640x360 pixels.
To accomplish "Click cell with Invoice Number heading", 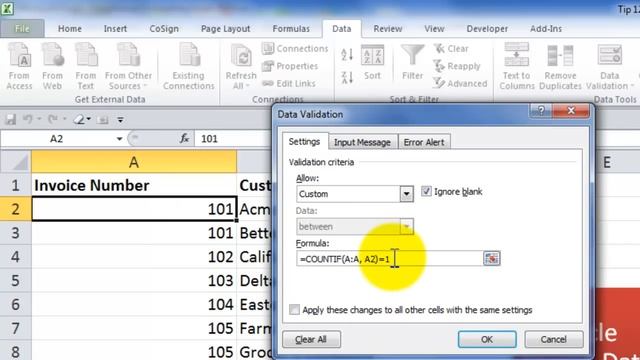I will (x=134, y=185).
